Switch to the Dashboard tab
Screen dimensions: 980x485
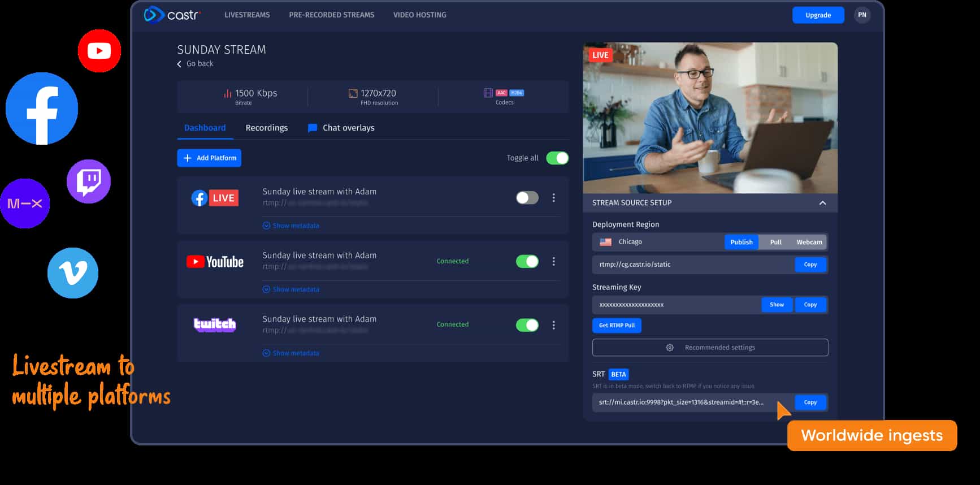point(205,128)
